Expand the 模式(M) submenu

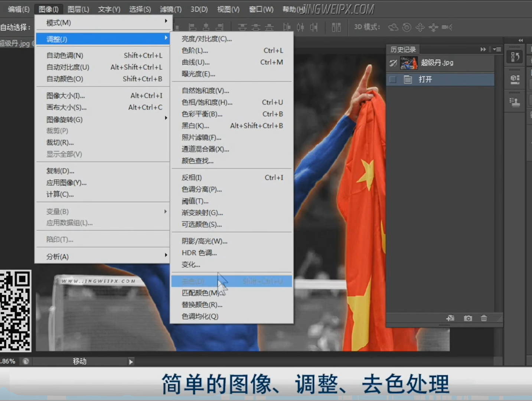point(103,23)
